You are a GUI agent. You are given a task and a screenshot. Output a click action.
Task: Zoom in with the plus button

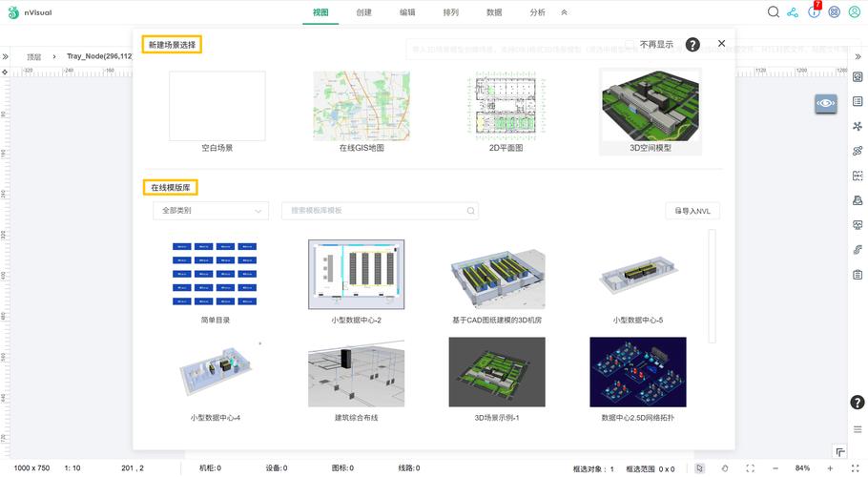(830, 468)
